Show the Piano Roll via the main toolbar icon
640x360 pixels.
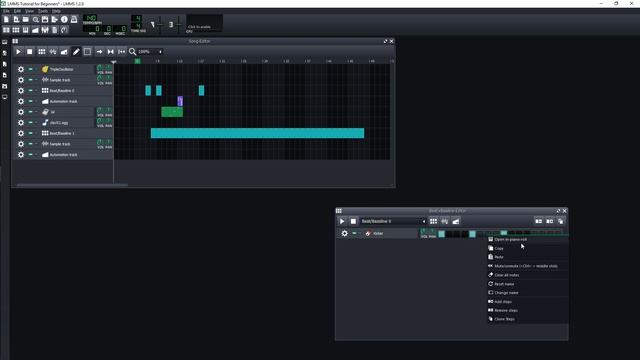tap(26, 30)
